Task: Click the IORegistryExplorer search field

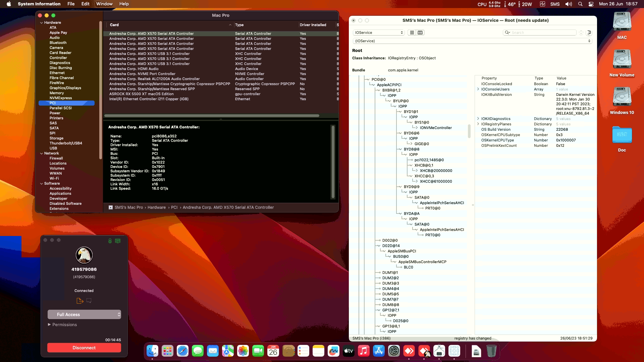Action: click(540, 33)
